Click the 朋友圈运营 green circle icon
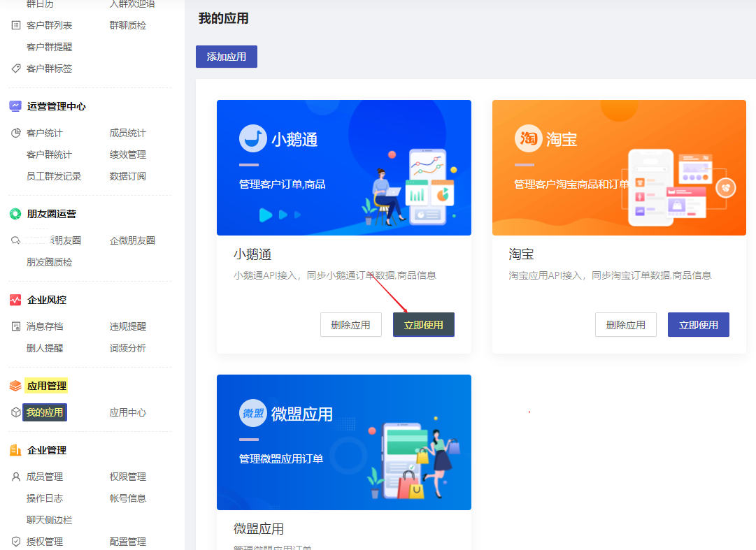Image resolution: width=756 pixels, height=550 pixels. tap(15, 214)
